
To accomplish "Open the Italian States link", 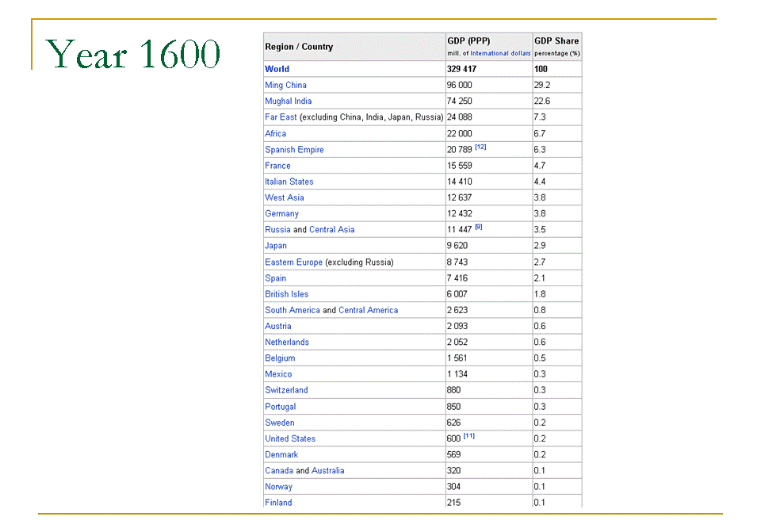I will tap(289, 182).
